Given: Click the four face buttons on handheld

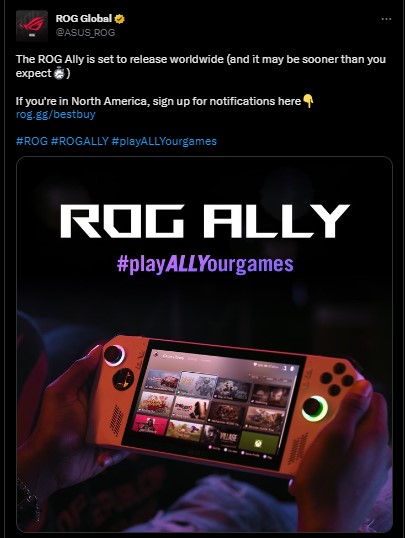Looking at the screenshot, I should [337, 379].
